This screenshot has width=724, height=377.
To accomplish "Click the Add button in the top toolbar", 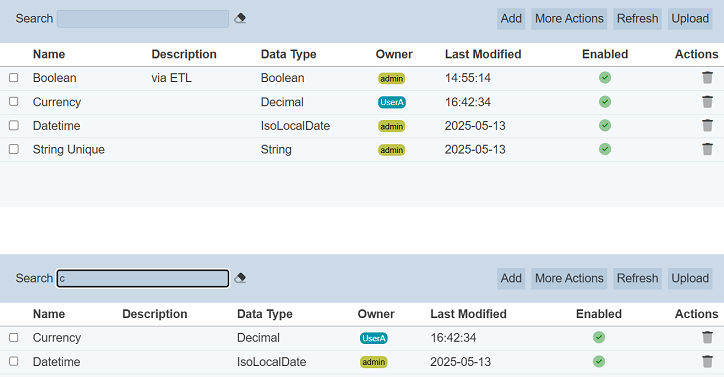I will pyautogui.click(x=511, y=19).
